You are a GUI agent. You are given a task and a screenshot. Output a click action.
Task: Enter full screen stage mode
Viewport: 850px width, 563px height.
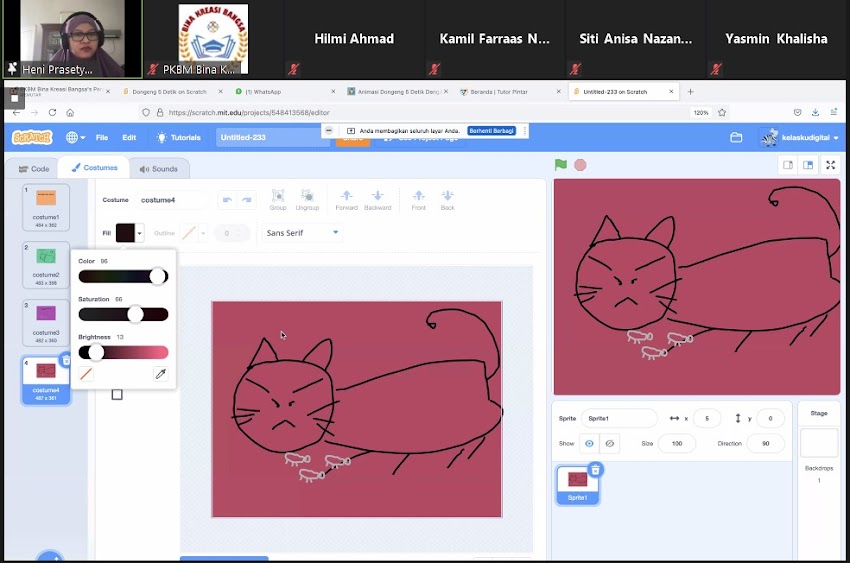pyautogui.click(x=830, y=165)
